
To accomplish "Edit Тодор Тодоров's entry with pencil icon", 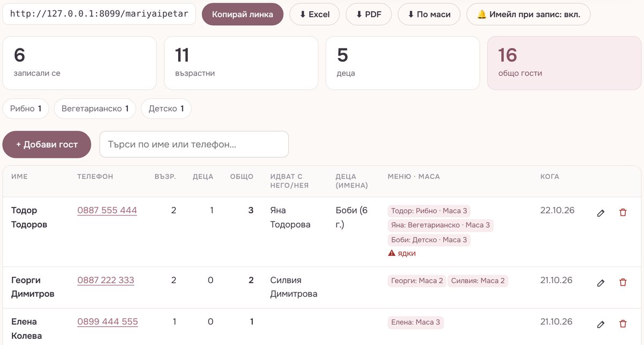I will 601,213.
